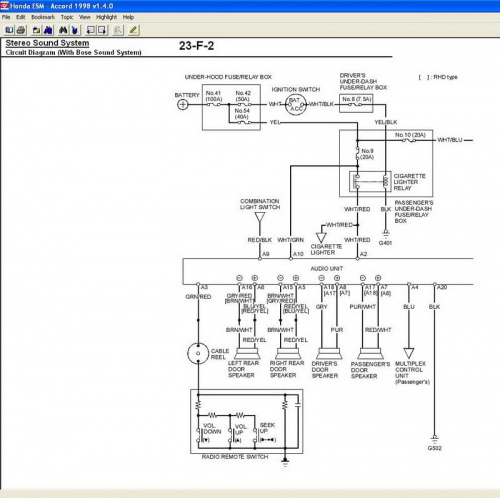The image size is (500, 498).
Task: Click the grayed-out magnifier icon
Action: point(117,30)
